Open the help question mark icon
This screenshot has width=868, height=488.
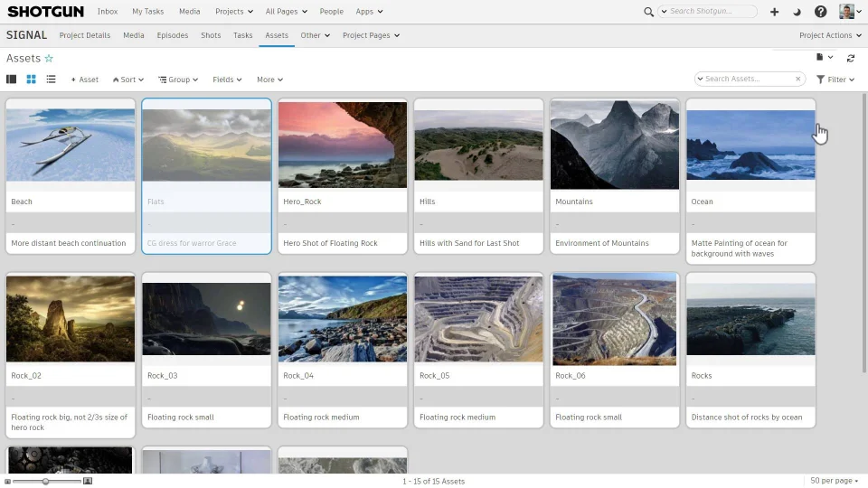pyautogui.click(x=820, y=12)
